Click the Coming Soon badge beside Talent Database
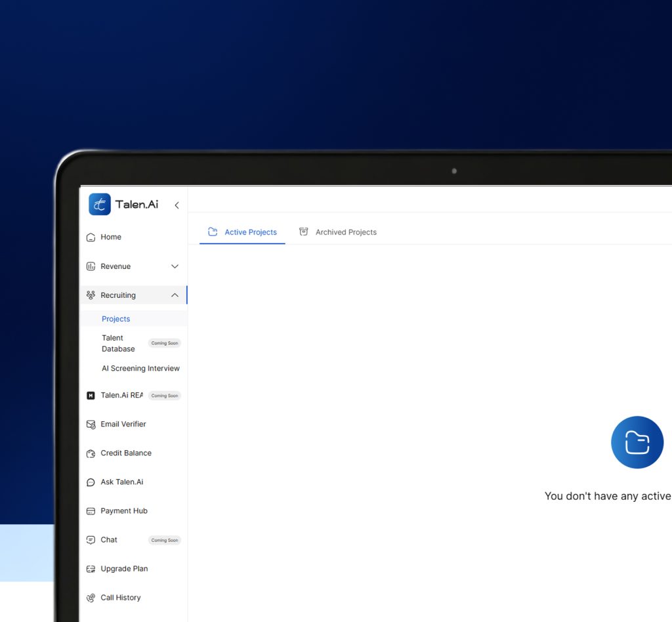Viewport: 672px width, 622px height. tap(165, 343)
